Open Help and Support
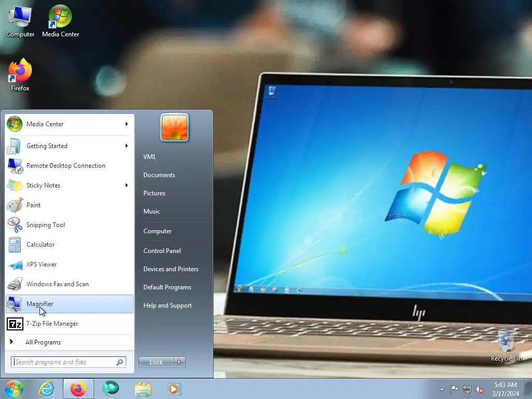The height and width of the screenshot is (399, 532). [167, 305]
